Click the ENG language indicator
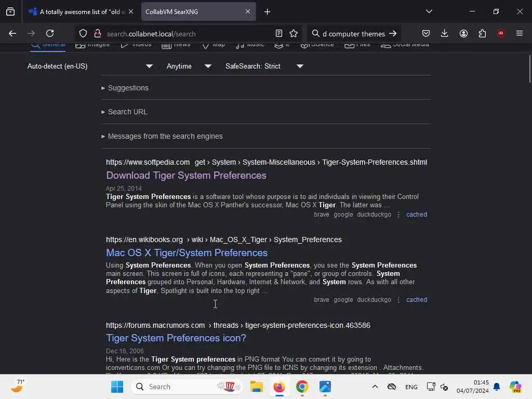The width and height of the screenshot is (532, 399). (411, 387)
